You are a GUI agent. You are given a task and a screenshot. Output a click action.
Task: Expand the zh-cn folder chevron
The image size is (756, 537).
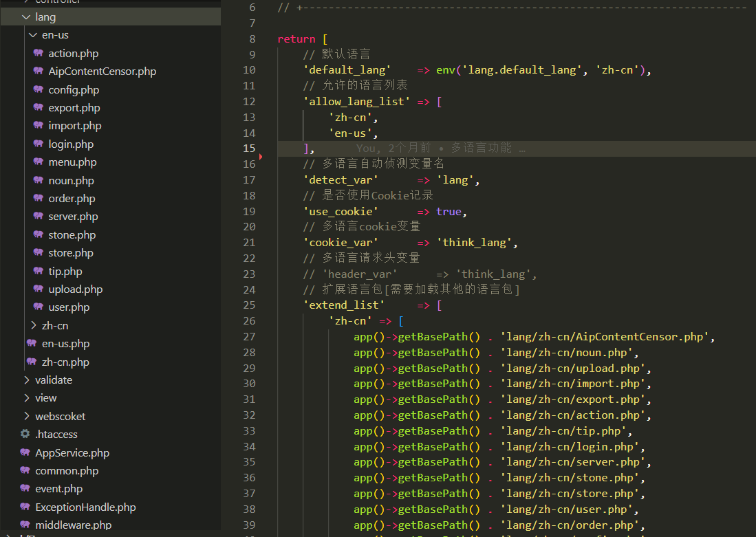coord(33,325)
